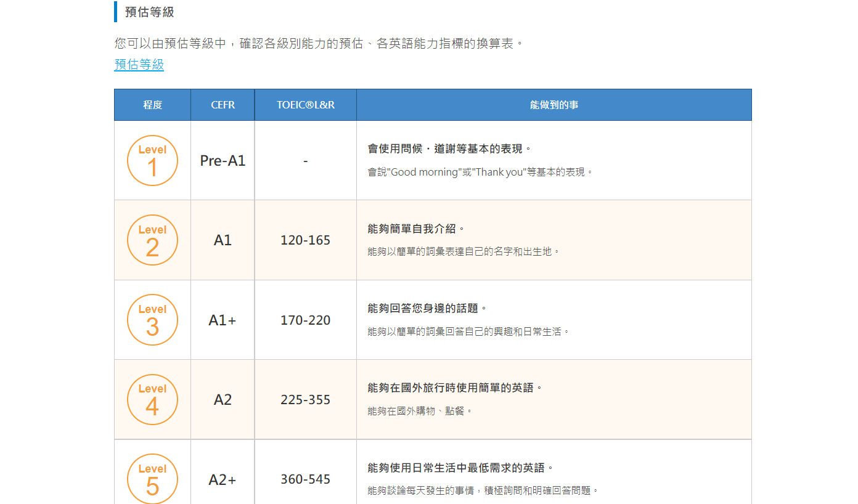This screenshot has width=858, height=504.
Task: Click the "Good morning" example sentence
Action: tap(480, 172)
